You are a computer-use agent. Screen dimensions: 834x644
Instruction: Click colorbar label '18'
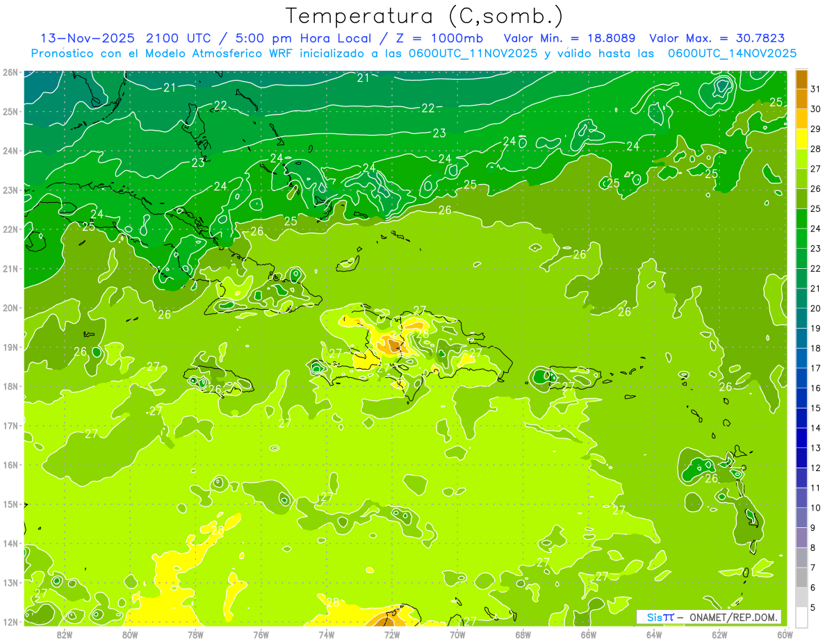(x=816, y=348)
